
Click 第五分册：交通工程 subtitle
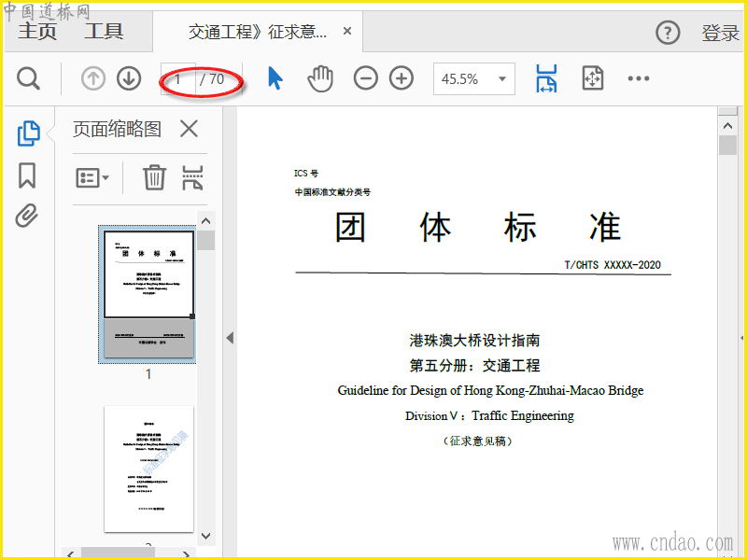point(474,365)
